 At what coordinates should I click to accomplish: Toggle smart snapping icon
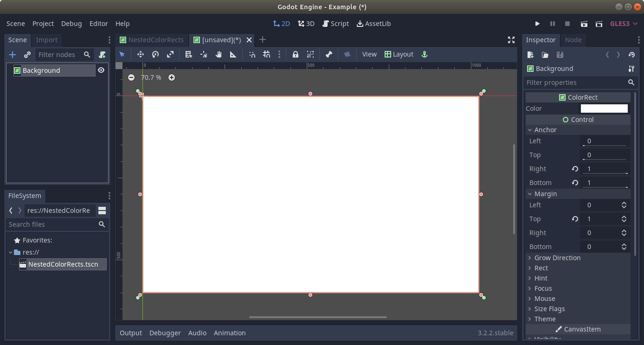[252, 54]
